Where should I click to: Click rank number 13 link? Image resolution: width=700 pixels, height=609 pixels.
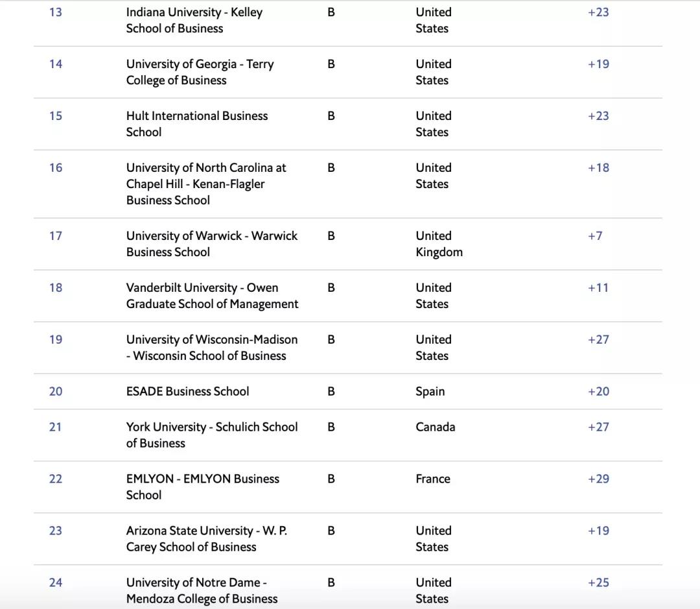[x=56, y=12]
